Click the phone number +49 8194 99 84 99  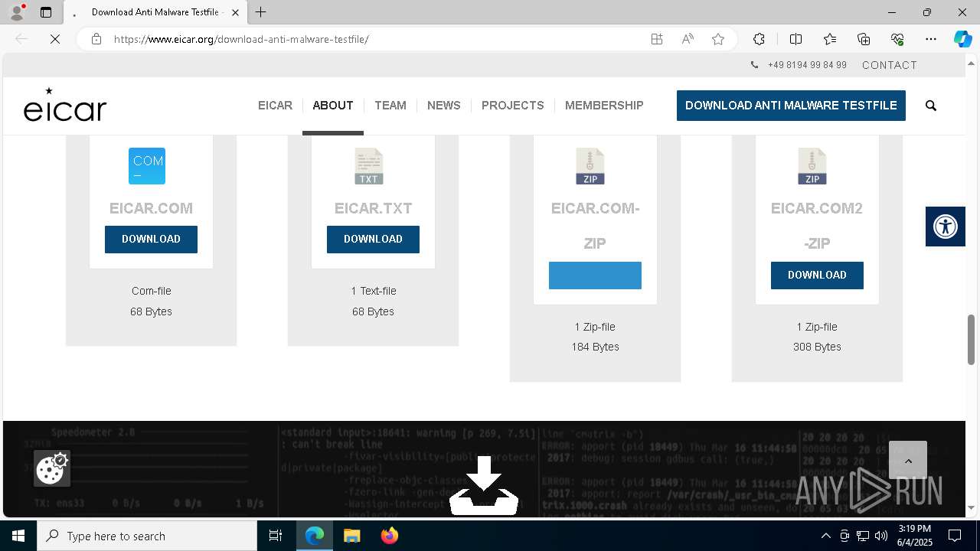[807, 65]
